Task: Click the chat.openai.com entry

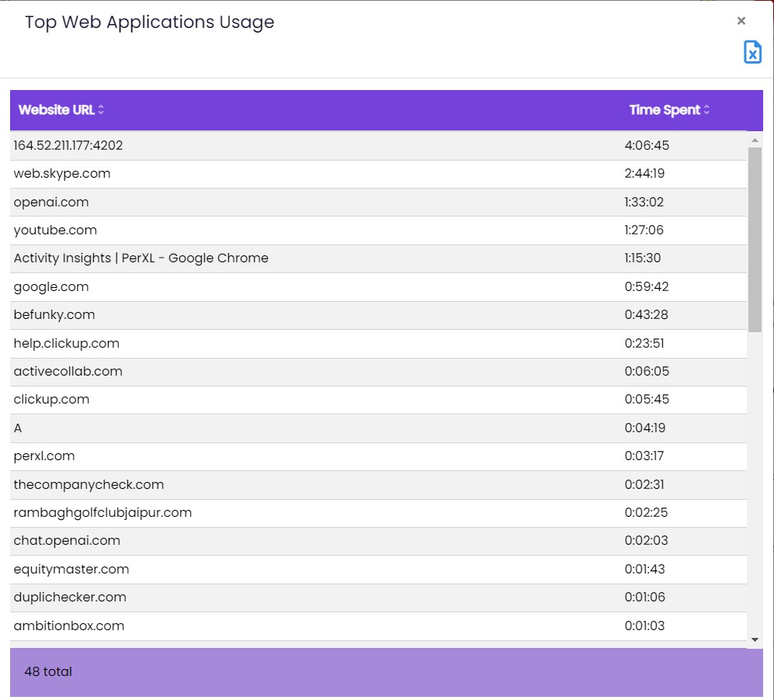Action: coord(67,540)
